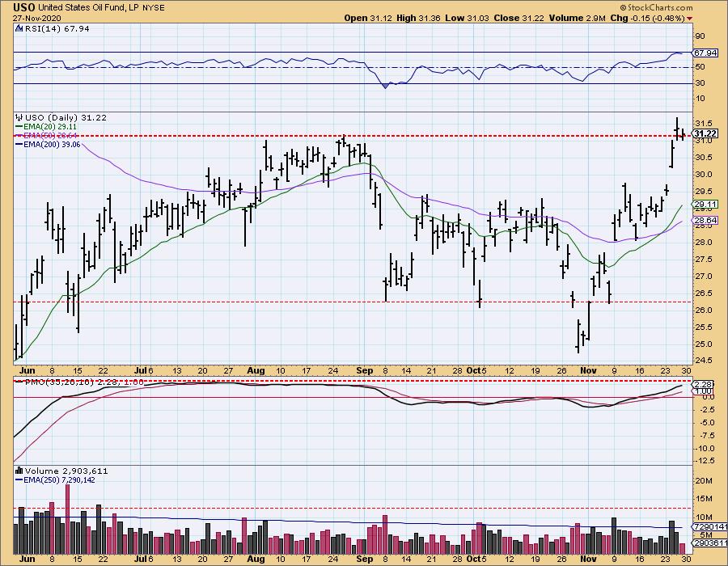Click the 20M volume axis label
This screenshot has height=566, width=728.
point(704,480)
